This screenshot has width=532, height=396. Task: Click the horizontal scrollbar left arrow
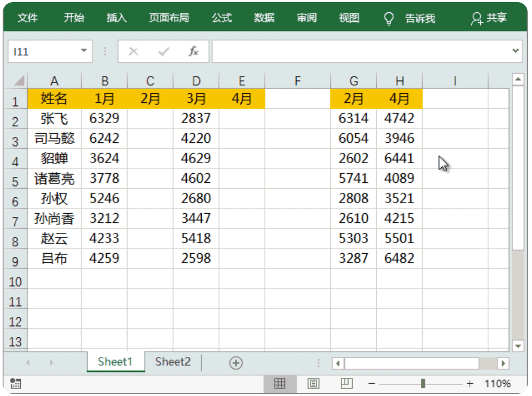click(338, 363)
